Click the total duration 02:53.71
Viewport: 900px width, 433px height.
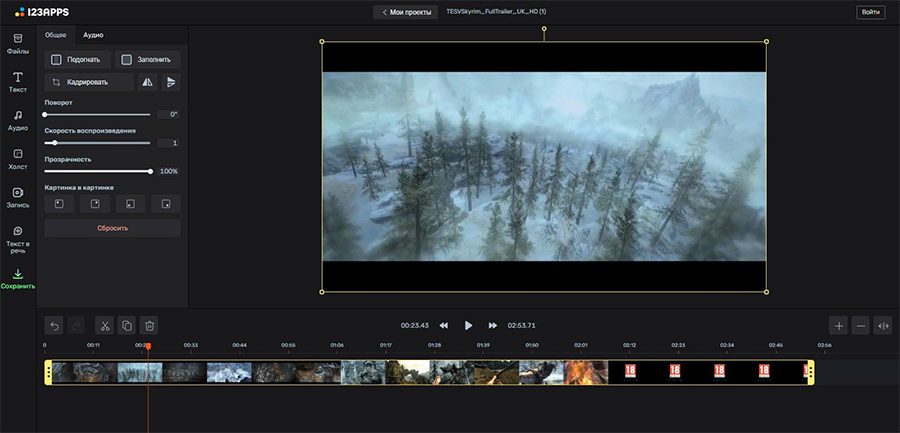click(x=521, y=326)
